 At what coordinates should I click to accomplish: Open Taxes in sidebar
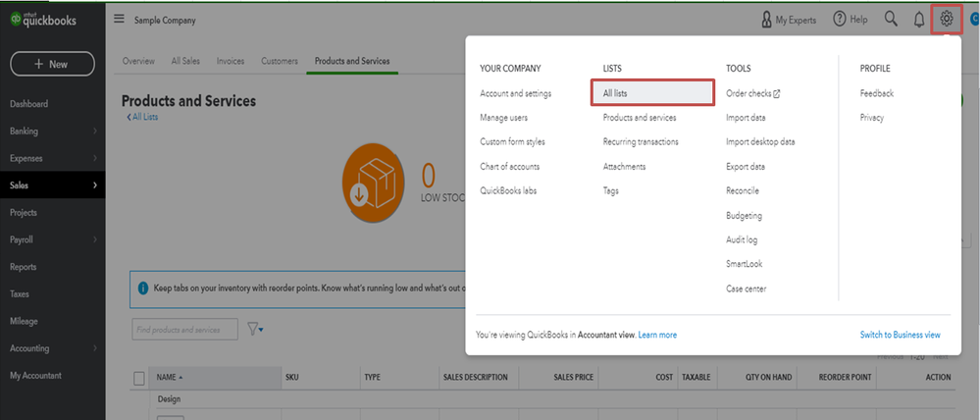click(x=20, y=293)
